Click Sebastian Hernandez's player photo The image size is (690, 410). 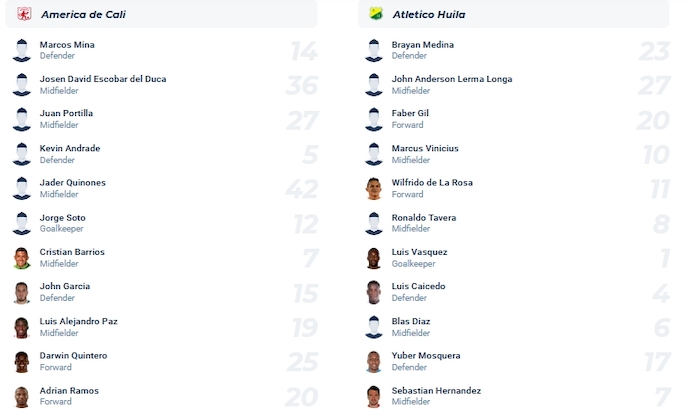click(x=374, y=396)
